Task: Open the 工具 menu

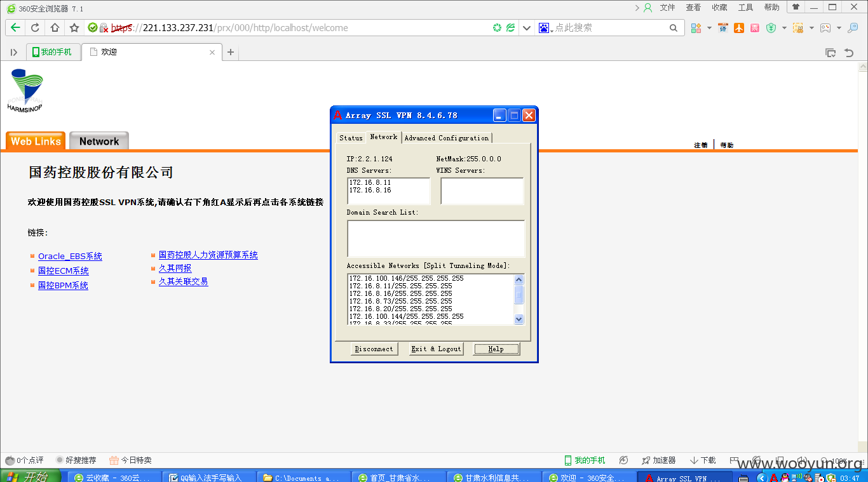Action: tap(745, 8)
